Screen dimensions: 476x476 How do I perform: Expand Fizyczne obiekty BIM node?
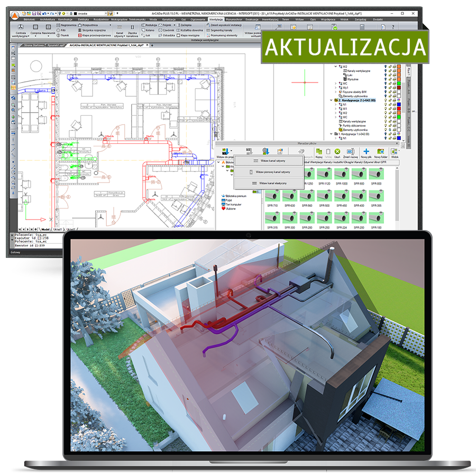[x=335, y=92]
